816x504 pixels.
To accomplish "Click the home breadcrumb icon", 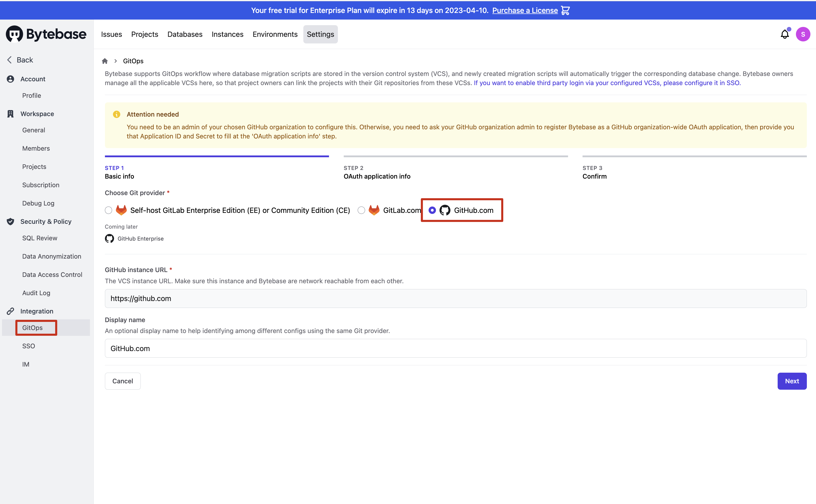I will point(105,61).
